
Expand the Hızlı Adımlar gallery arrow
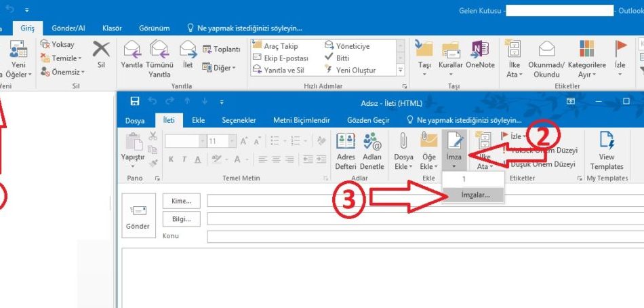(400, 71)
